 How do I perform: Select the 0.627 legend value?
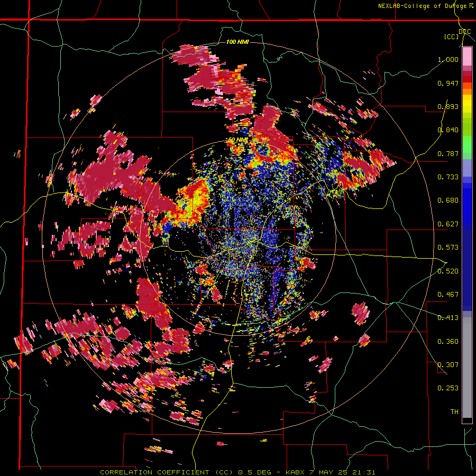(448, 224)
